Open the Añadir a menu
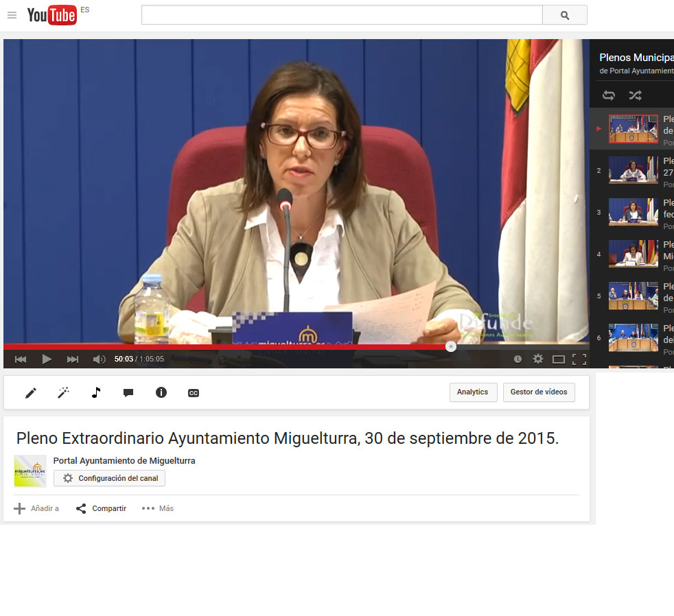The width and height of the screenshot is (674, 616). (36, 508)
